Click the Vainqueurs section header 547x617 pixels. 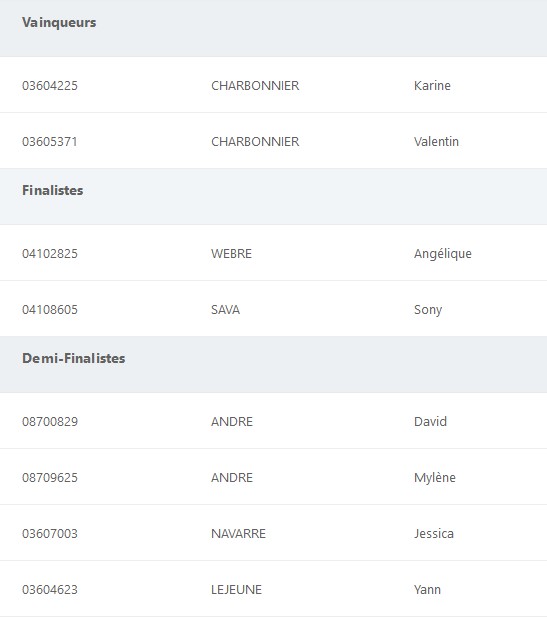(59, 22)
